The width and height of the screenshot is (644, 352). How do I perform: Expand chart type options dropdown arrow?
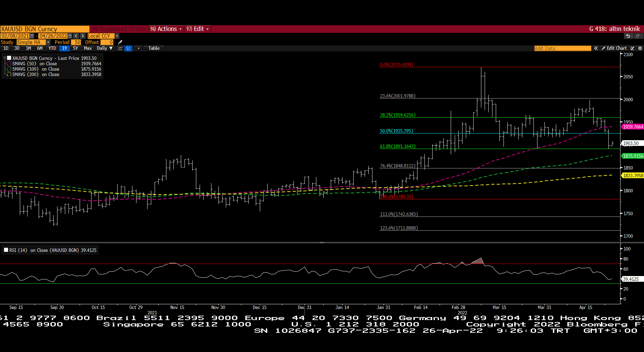[138, 48]
